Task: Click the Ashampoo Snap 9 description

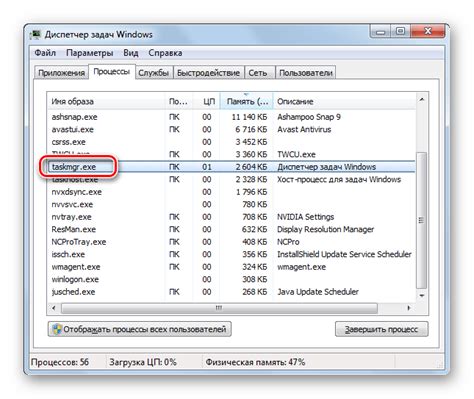Action: [x=309, y=117]
